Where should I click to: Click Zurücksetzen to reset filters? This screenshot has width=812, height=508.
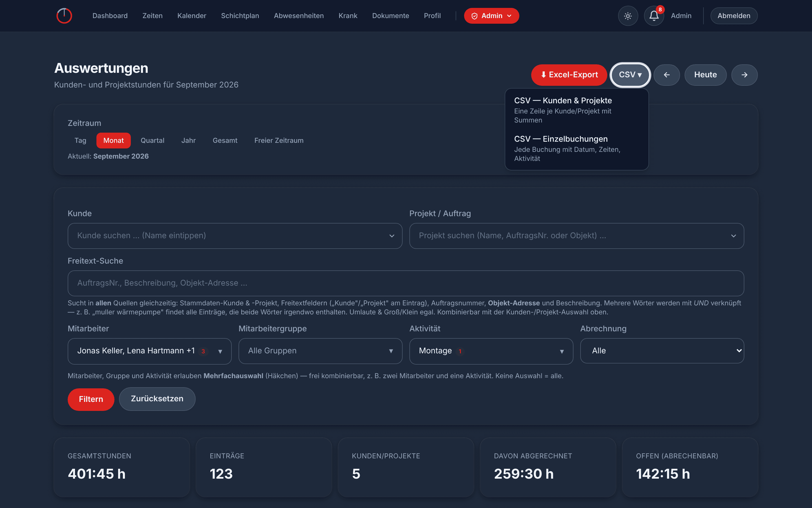[x=157, y=399]
